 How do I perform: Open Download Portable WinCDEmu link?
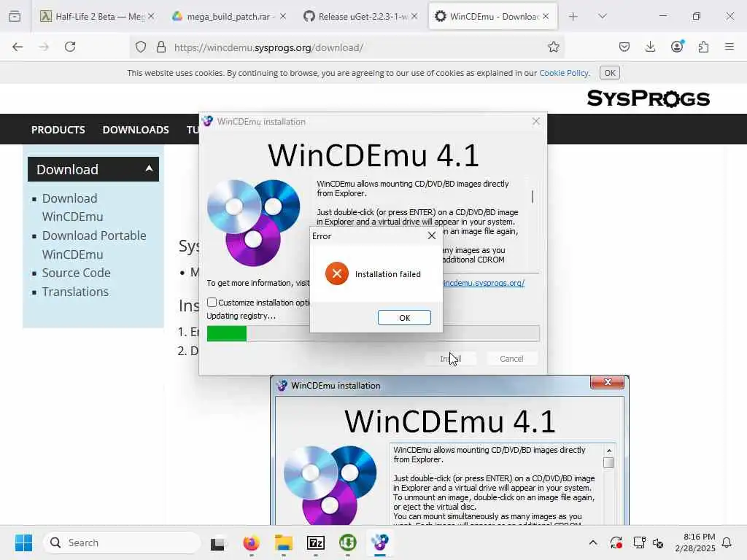click(94, 245)
